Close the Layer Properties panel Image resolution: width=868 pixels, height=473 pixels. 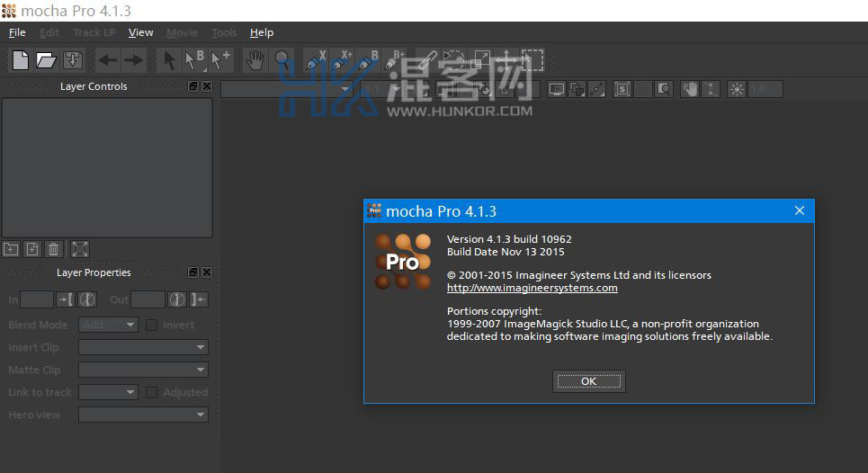click(207, 272)
